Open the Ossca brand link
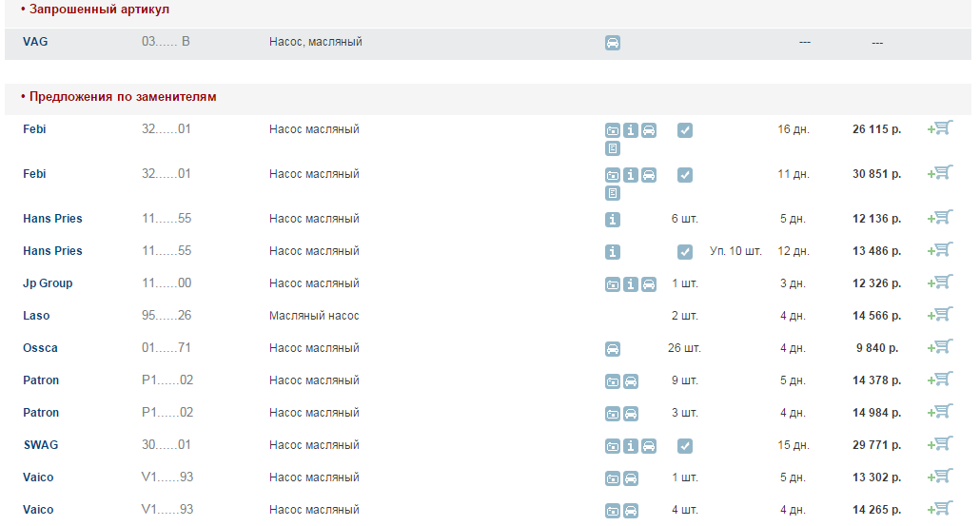Image resolution: width=980 pixels, height=526 pixels. (x=40, y=348)
